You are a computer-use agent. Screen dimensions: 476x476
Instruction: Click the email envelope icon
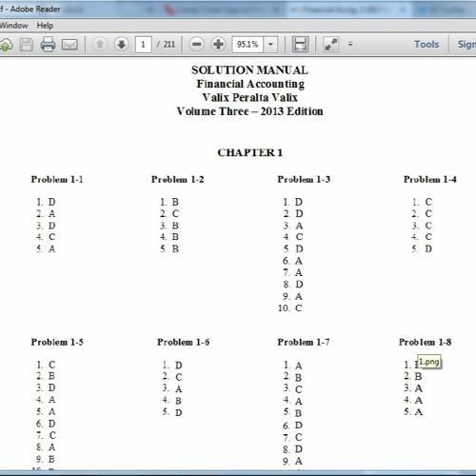(x=69, y=45)
